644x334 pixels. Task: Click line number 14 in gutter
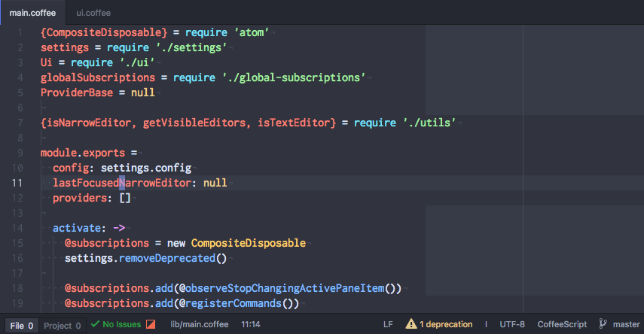point(17,228)
